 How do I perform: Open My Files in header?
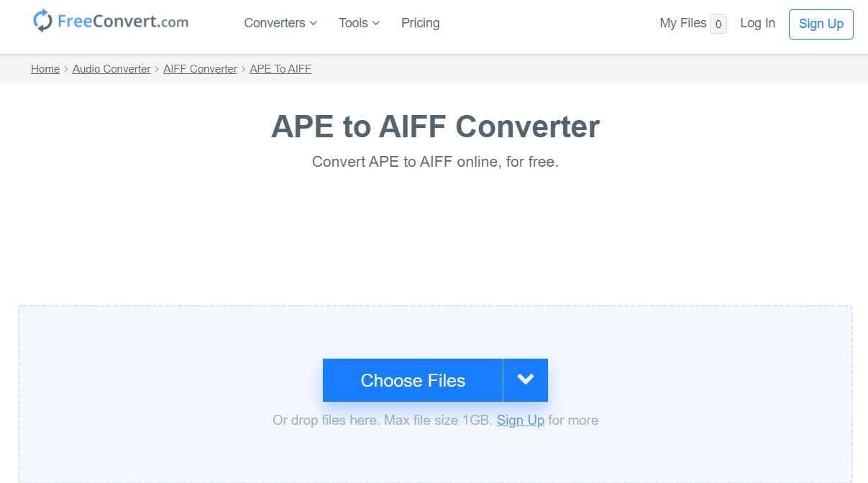click(682, 23)
